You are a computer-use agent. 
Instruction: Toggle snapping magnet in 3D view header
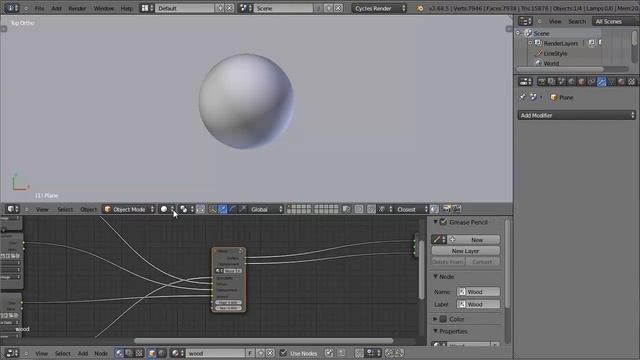pyautogui.click(x=371, y=209)
